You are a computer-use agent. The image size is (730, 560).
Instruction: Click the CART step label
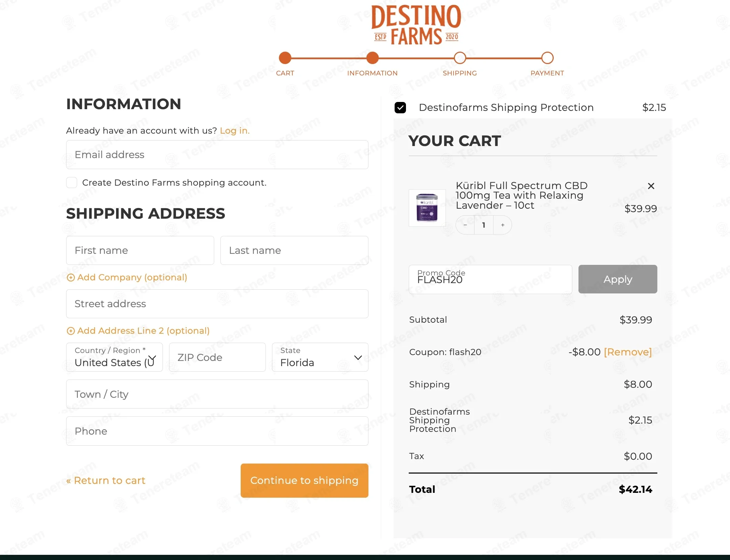tap(285, 73)
